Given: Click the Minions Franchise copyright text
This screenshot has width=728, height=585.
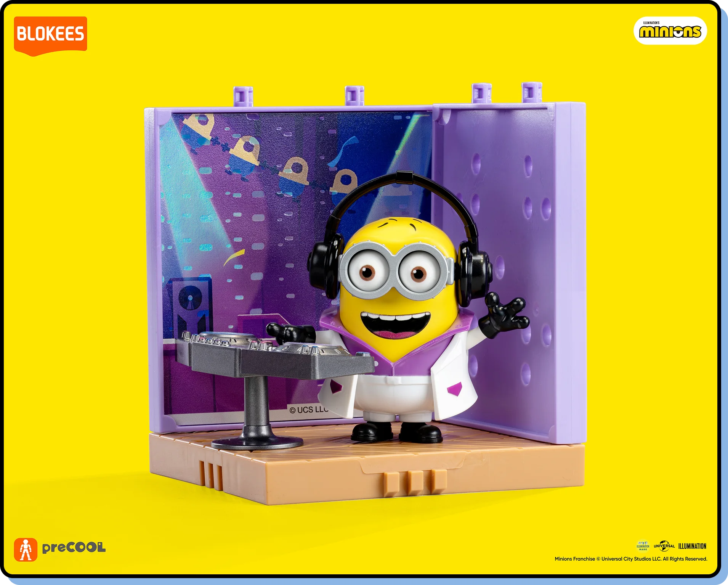Looking at the screenshot, I should (x=630, y=559).
